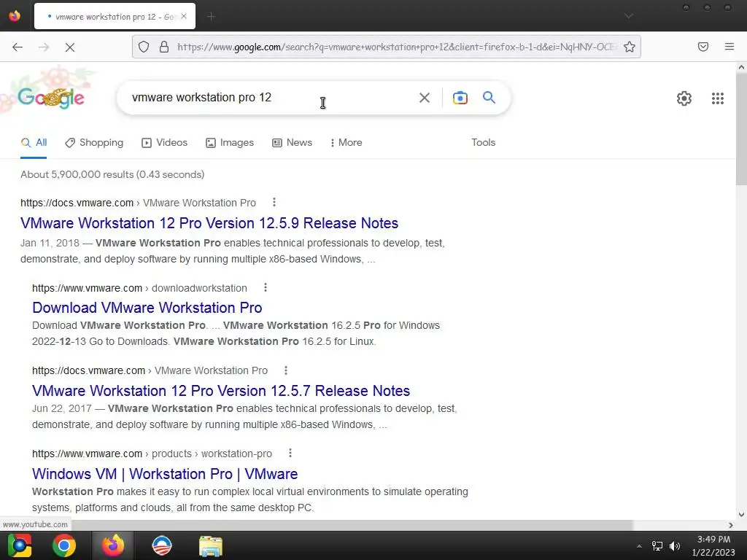The image size is (747, 560).
Task: Open network status tray icon
Action: (657, 545)
